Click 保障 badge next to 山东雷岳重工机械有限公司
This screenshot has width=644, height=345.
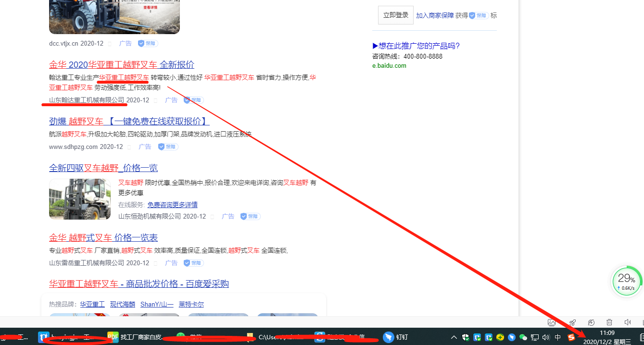(193, 263)
